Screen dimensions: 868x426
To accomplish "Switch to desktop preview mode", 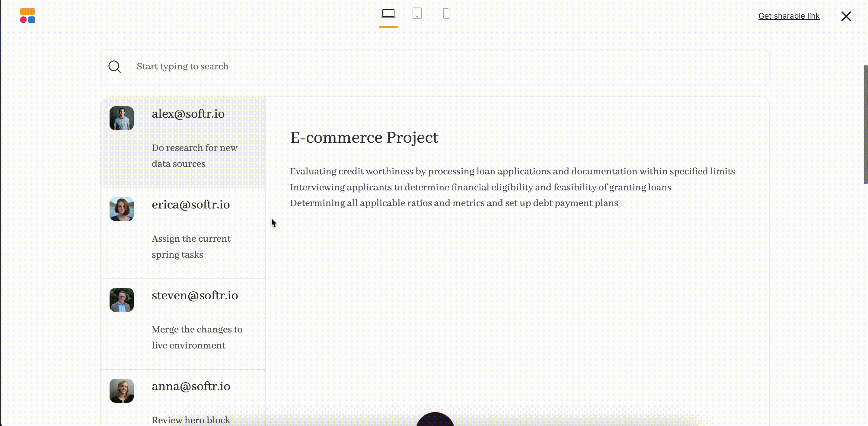I will 388,14.
